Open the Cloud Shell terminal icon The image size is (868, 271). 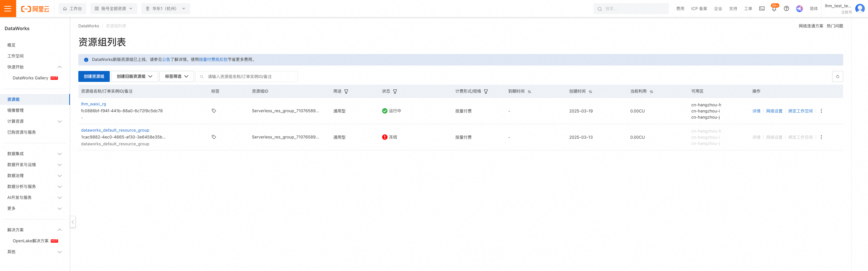click(x=761, y=9)
